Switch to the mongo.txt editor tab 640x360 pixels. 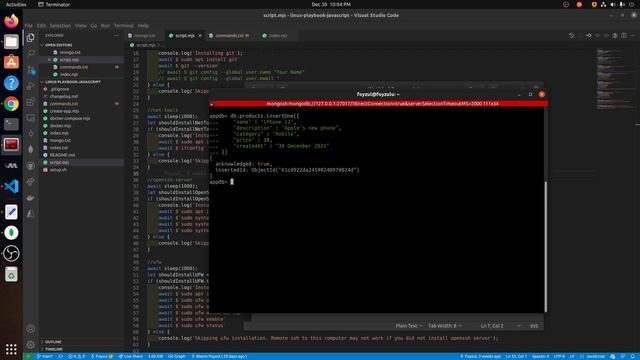tap(144, 36)
